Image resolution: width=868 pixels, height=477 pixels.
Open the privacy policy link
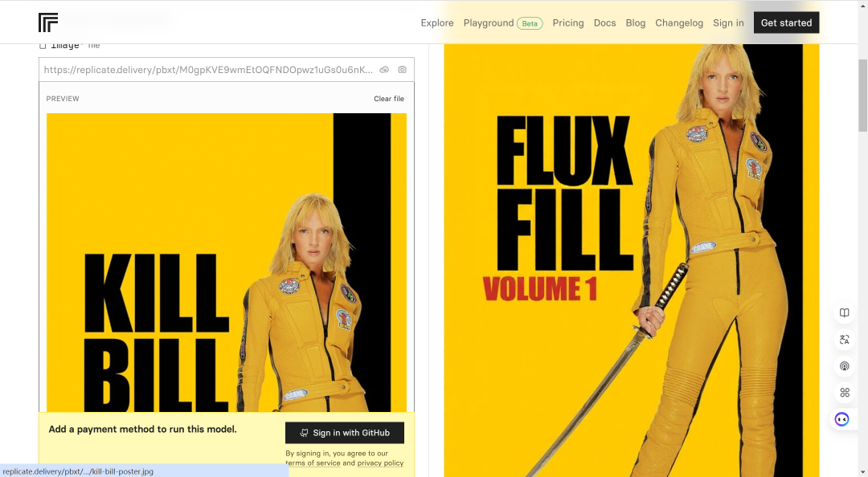point(380,463)
